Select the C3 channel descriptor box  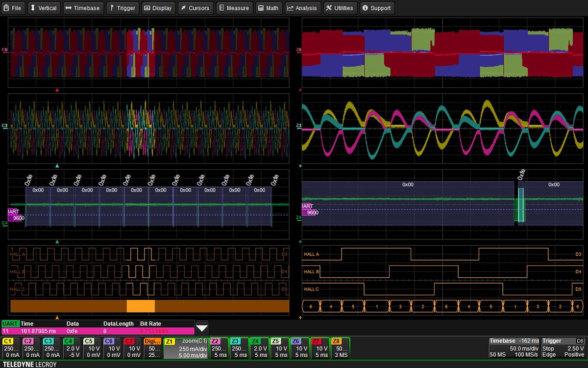pyautogui.click(x=51, y=348)
